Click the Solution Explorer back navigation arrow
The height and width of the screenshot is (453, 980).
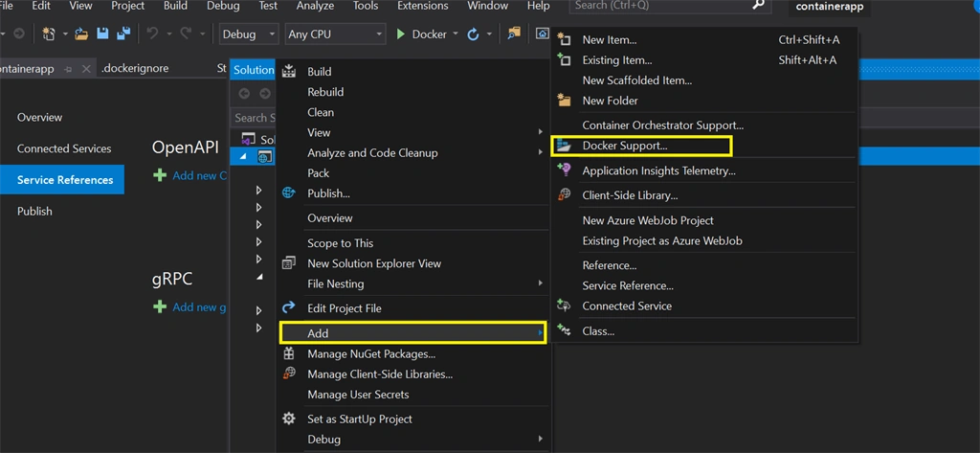[244, 94]
